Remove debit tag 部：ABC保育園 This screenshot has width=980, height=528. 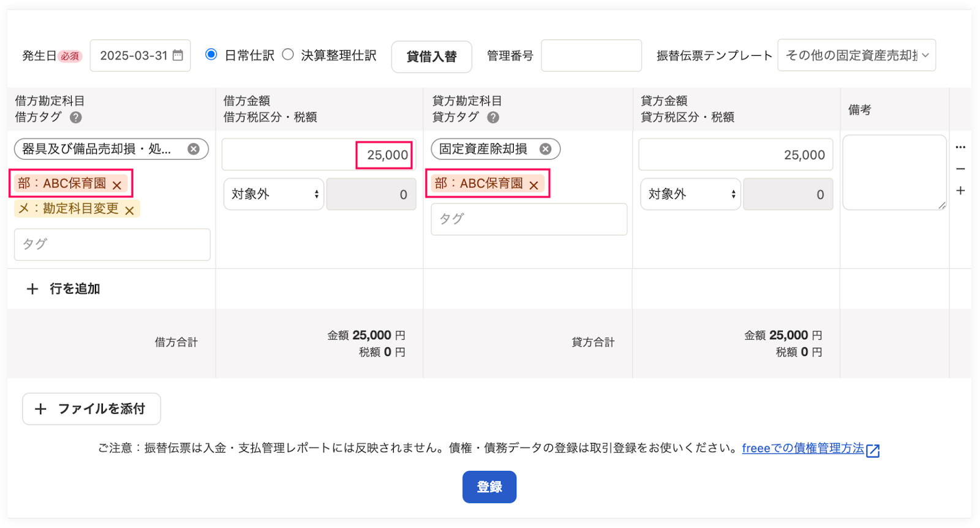pos(117,184)
